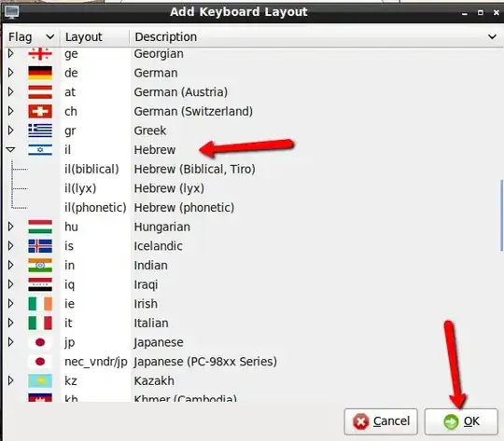This screenshot has height=441, width=504.
Task: Select the Irish flag icon
Action: click(40, 304)
